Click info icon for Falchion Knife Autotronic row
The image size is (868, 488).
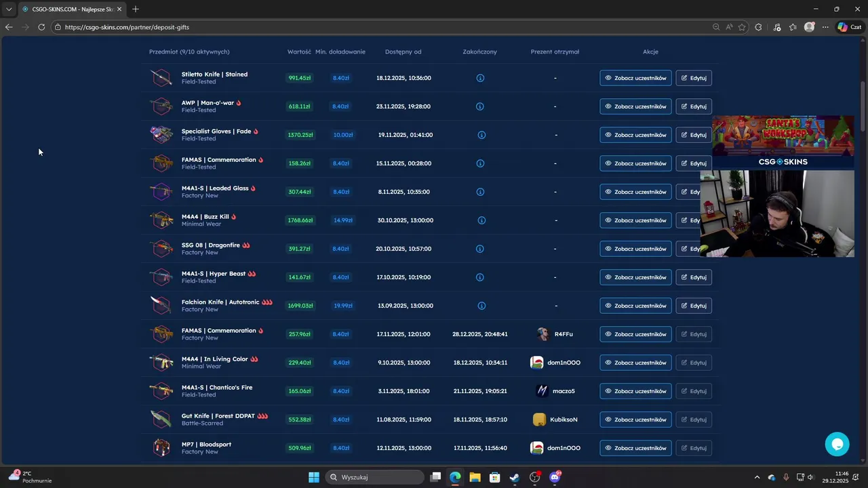[481, 306]
